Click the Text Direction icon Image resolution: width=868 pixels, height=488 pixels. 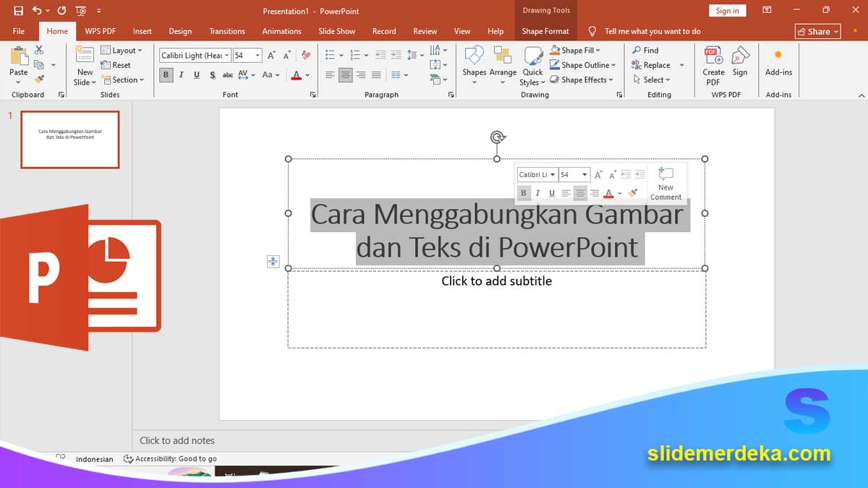tap(435, 50)
